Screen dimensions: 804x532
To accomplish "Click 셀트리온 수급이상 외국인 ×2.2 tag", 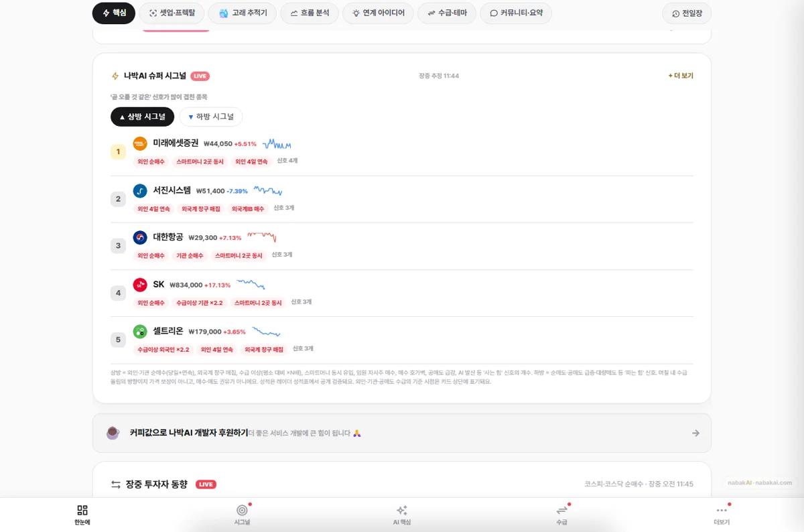I will coord(163,349).
